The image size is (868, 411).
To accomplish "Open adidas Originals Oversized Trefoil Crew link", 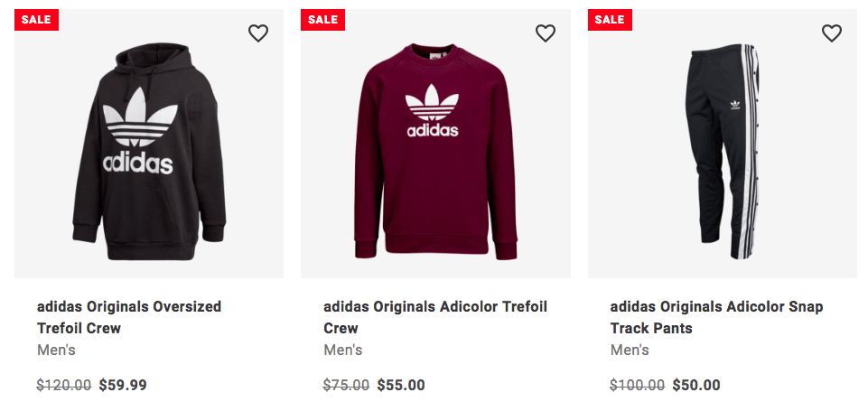I will pos(128,317).
